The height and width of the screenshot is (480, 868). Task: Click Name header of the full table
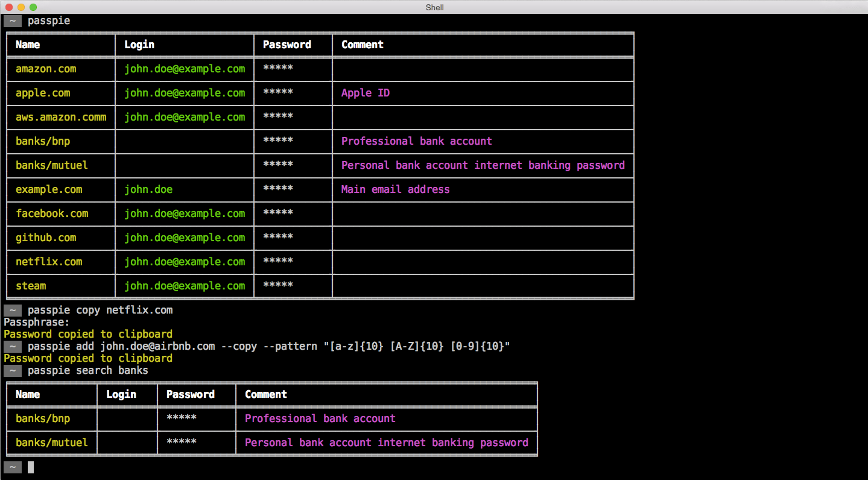pyautogui.click(x=28, y=45)
